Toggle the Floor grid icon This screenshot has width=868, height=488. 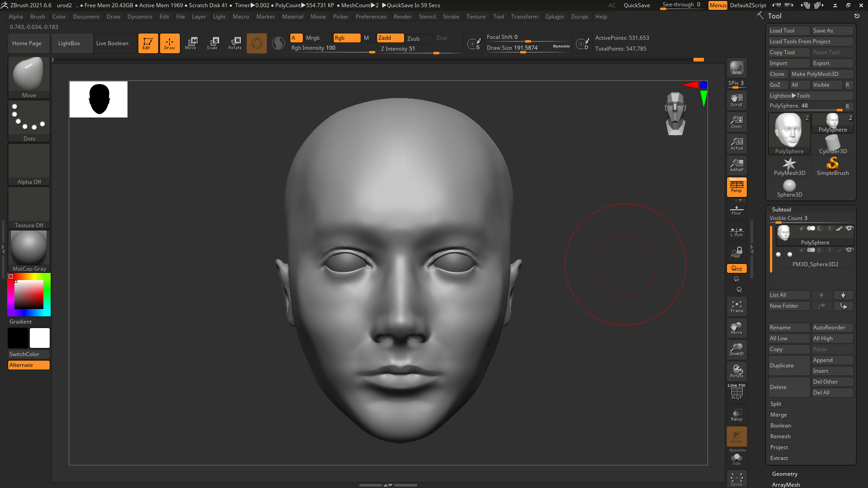point(736,210)
